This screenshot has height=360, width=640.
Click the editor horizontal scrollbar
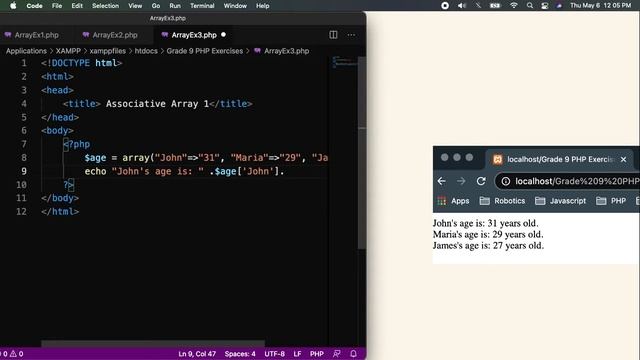(x=153, y=343)
